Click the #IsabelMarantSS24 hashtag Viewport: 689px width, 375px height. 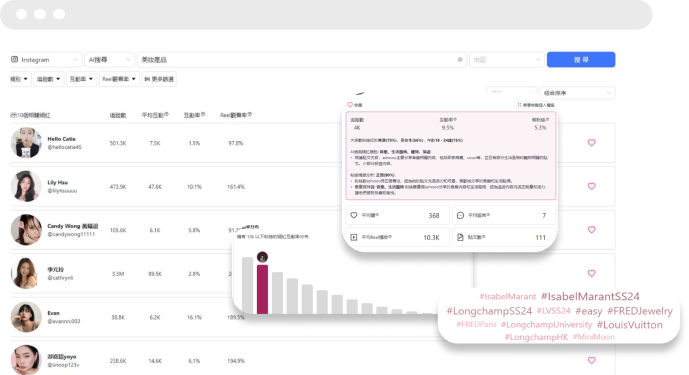(x=590, y=296)
